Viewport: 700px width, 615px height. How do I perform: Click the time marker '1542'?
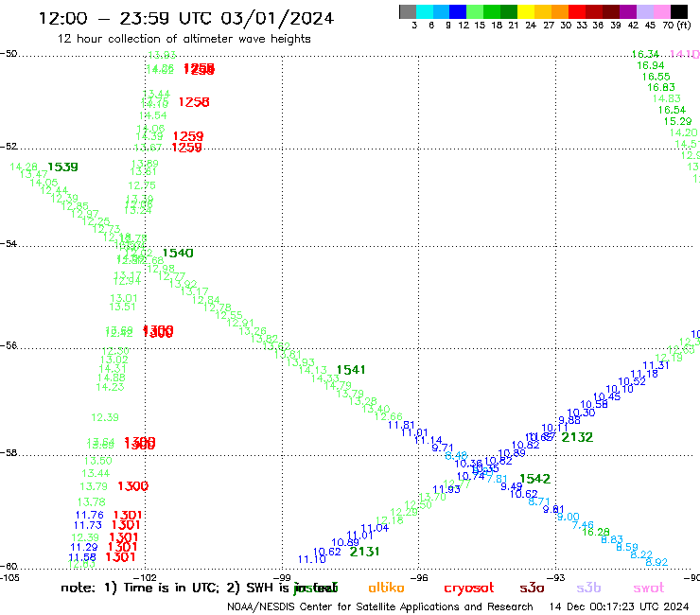[534, 479]
